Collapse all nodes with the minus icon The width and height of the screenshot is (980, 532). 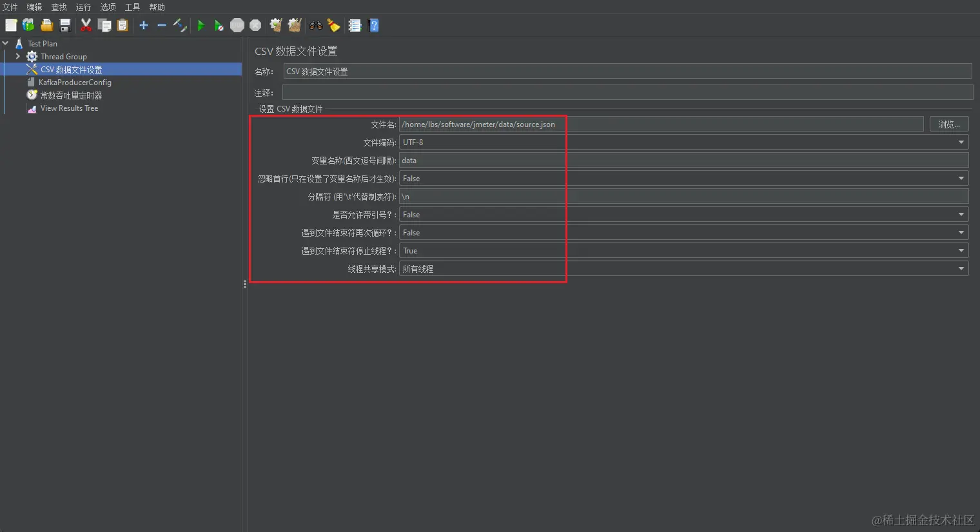pyautogui.click(x=162, y=25)
